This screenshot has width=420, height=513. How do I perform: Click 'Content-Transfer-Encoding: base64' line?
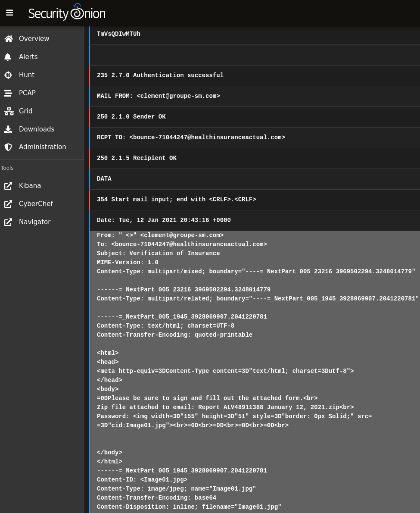[156, 498]
